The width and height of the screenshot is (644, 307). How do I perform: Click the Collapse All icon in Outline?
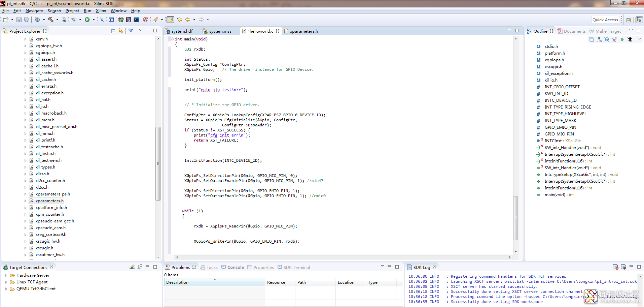click(591, 39)
